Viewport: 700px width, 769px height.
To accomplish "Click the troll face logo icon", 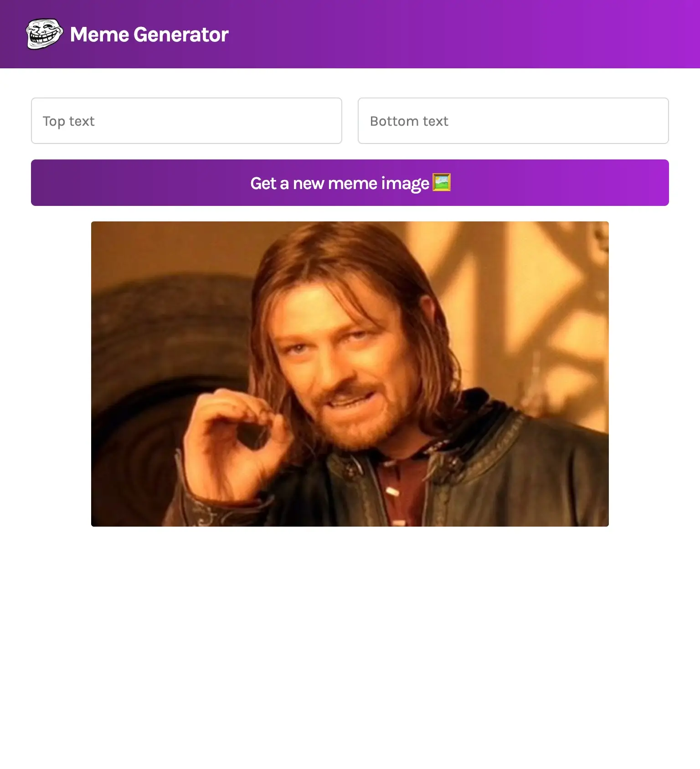I will pos(44,34).
